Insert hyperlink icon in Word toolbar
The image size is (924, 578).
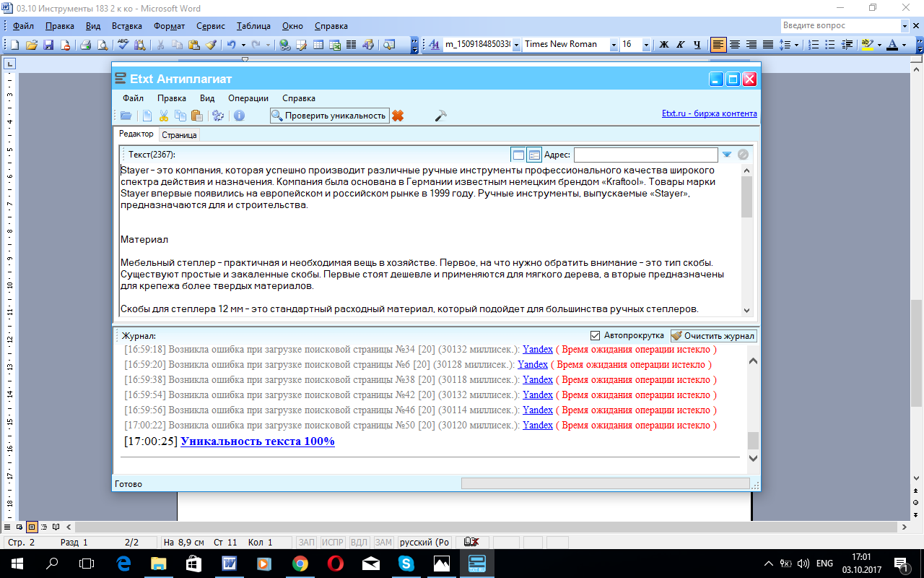click(x=284, y=45)
